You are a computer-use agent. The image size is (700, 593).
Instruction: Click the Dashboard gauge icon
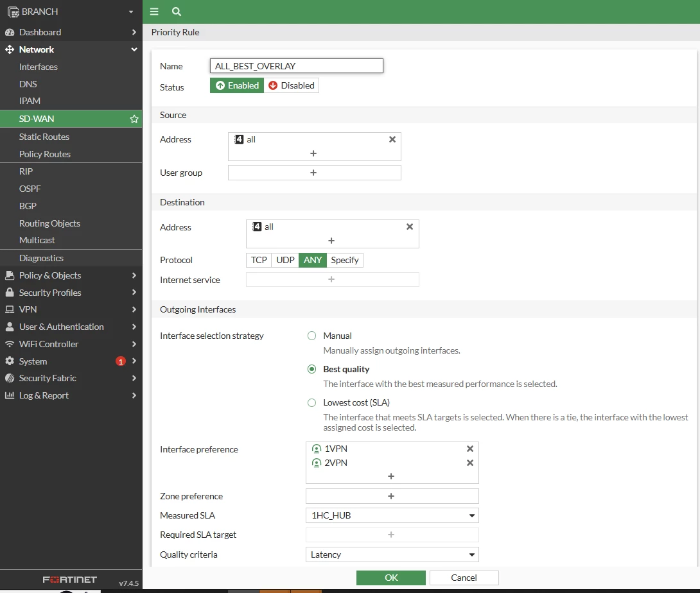[10, 32]
